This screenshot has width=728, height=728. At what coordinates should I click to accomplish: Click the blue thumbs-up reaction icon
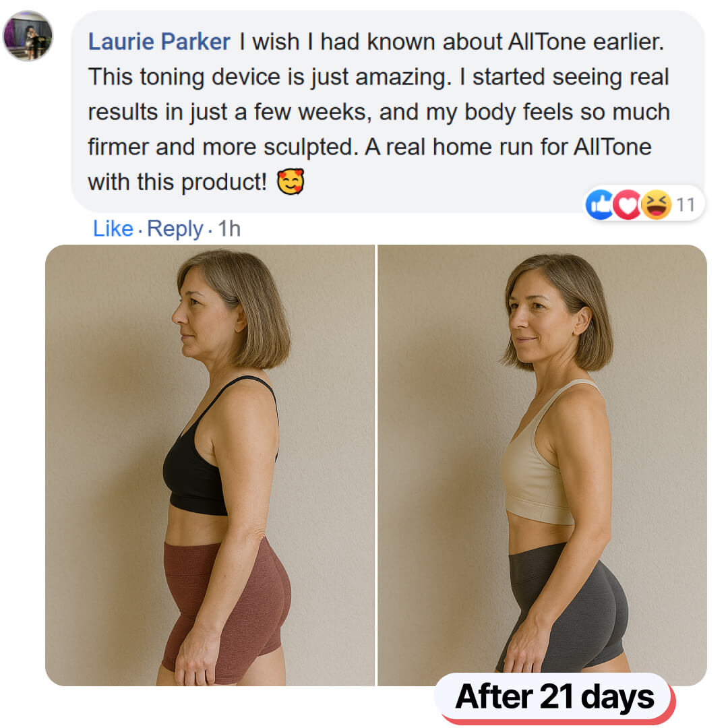point(599,204)
